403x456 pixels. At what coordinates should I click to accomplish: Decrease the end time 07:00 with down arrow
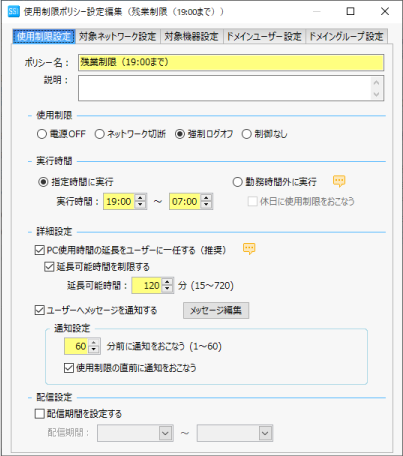click(x=206, y=205)
